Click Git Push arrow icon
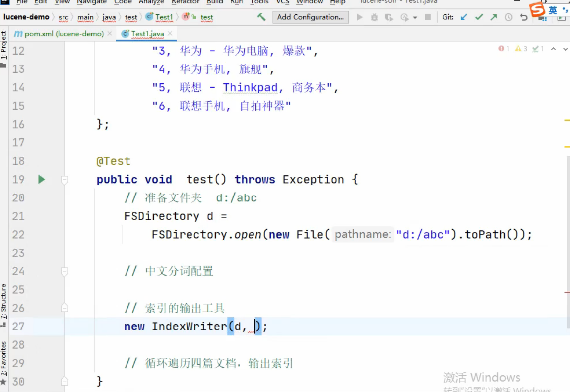570x392 pixels. pos(493,17)
